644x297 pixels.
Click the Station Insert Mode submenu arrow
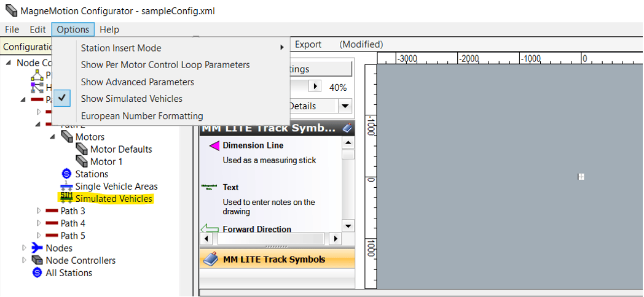(281, 48)
